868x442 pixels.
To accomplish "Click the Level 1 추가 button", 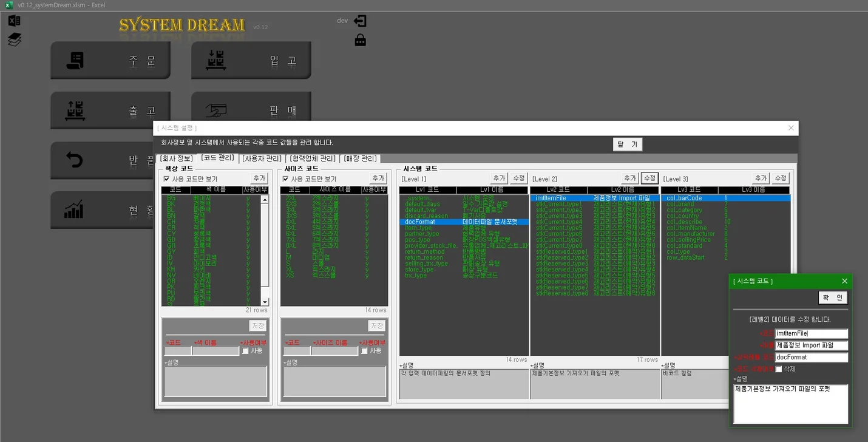I will 499,178.
